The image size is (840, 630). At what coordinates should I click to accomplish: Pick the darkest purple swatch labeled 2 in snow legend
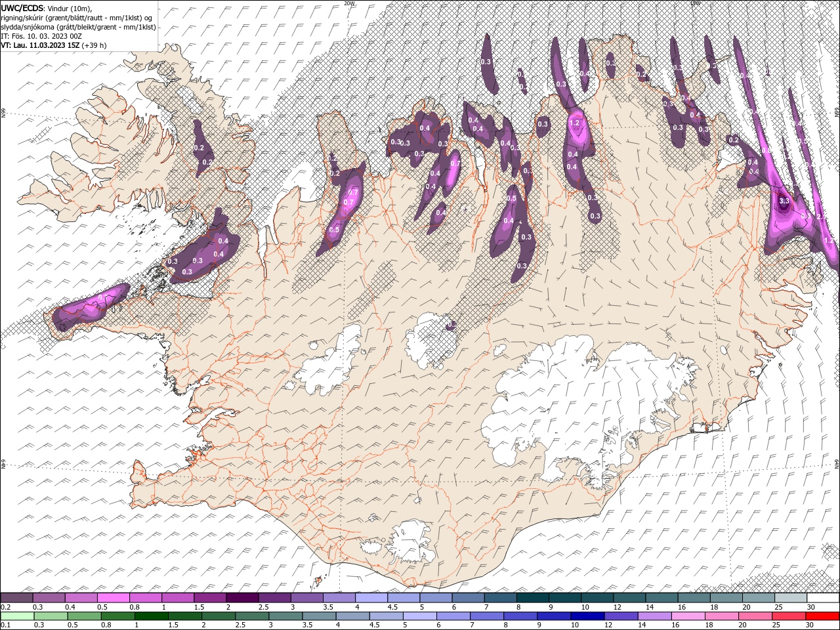click(x=241, y=598)
